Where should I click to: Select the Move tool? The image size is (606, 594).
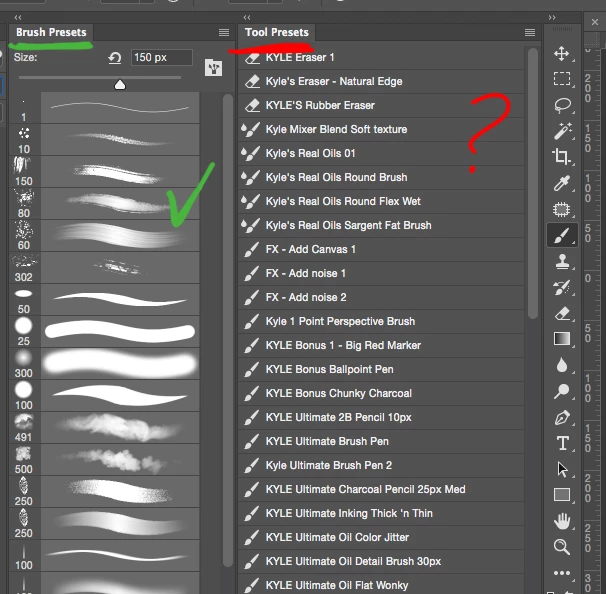click(562, 54)
